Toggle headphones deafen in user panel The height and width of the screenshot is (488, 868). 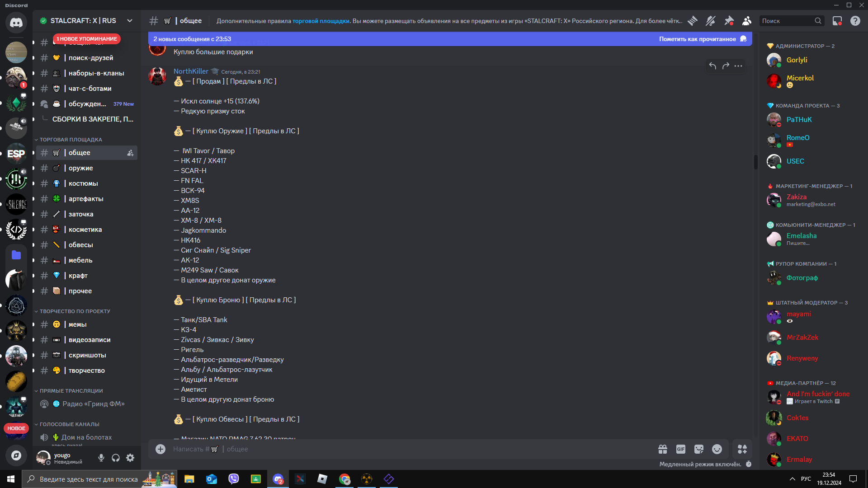tap(116, 458)
